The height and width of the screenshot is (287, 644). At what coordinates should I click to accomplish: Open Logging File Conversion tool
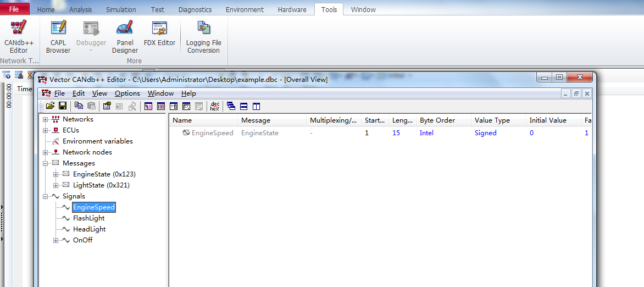(204, 37)
